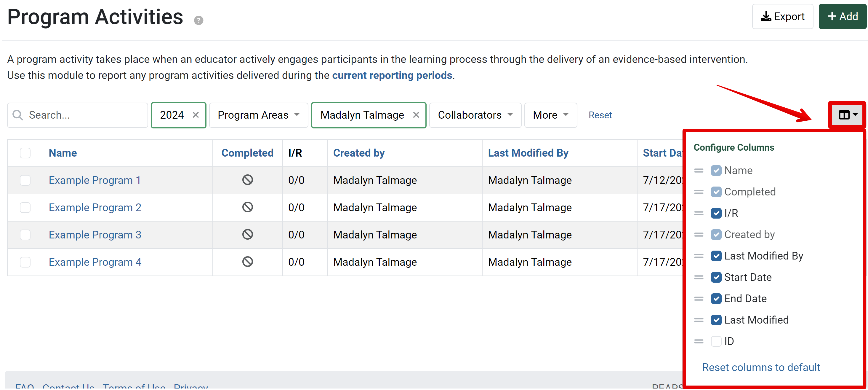Image resolution: width=868 pixels, height=390 pixels.
Task: Click the drag handle beside I/R column option
Action: pos(699,214)
